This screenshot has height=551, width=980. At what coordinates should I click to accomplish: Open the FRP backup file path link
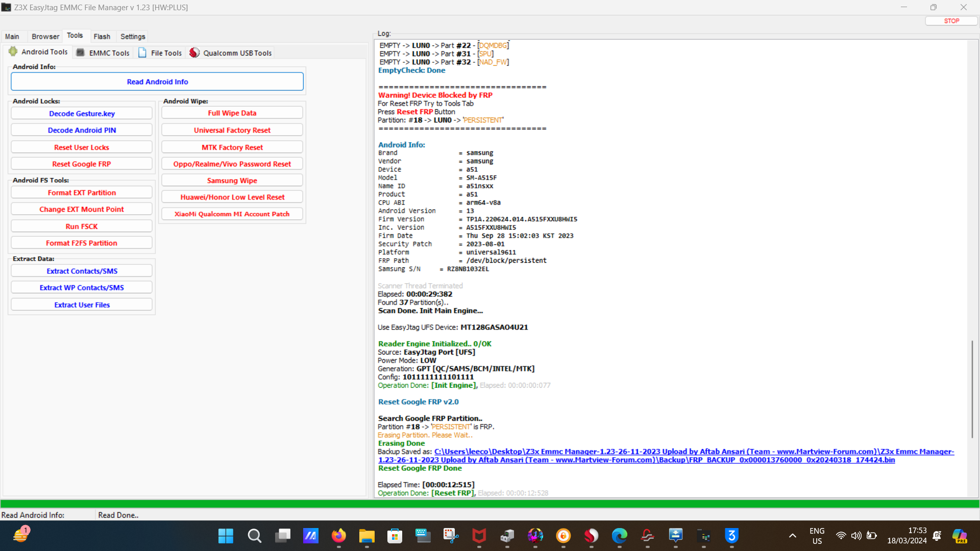666,456
